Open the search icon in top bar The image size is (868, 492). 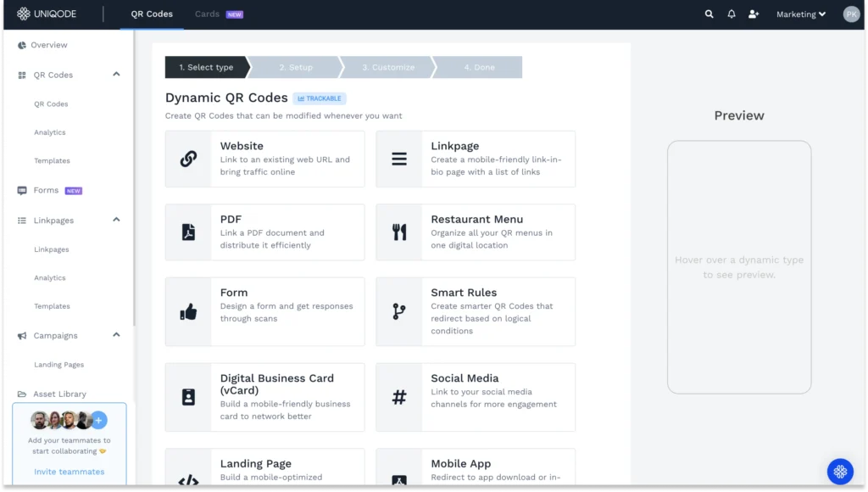(x=709, y=14)
